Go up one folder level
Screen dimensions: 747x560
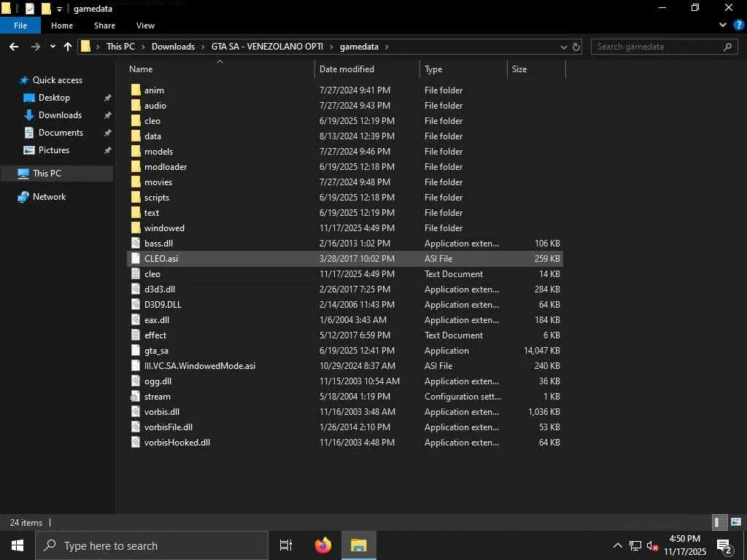(68, 47)
